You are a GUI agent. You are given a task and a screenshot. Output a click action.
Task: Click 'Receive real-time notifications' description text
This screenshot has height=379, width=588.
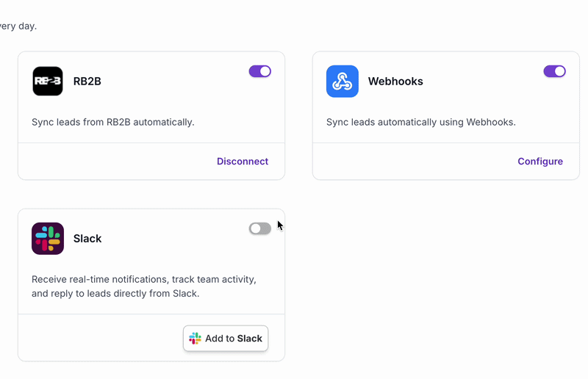point(144,286)
